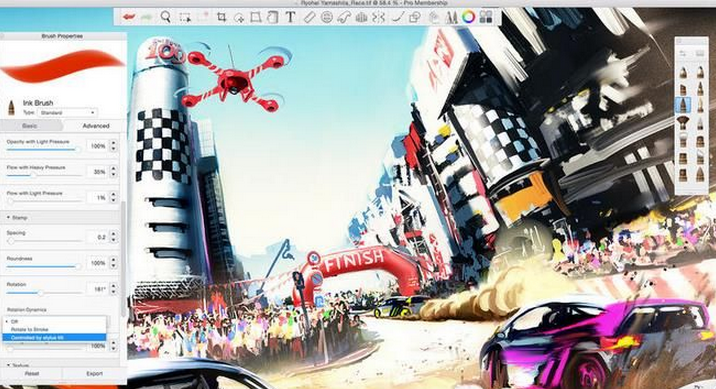716x389 pixels.
Task: Click the Spacing slider track
Action: 43,241
